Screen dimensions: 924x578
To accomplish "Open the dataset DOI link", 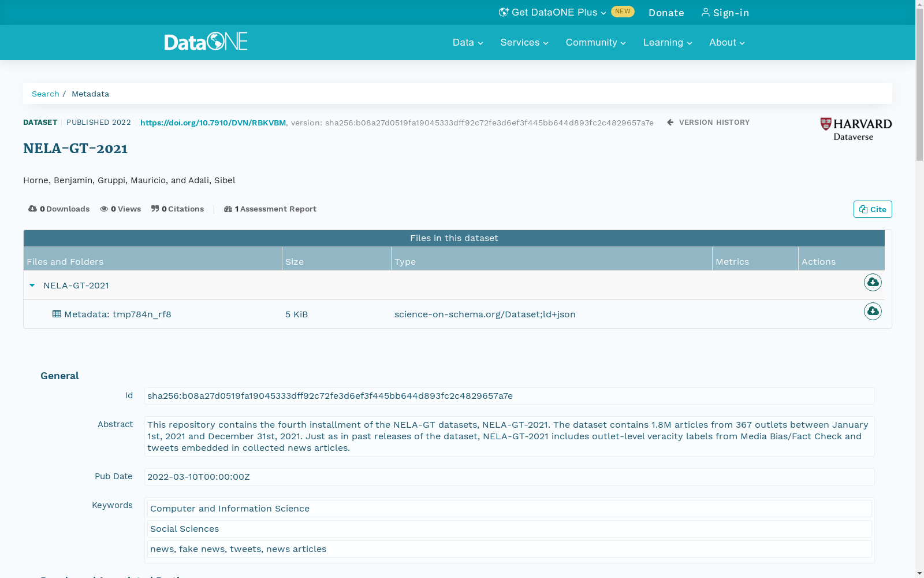I will tap(213, 123).
